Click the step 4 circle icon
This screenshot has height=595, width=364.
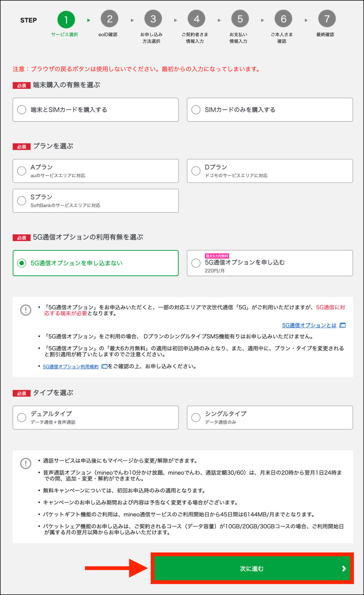click(x=196, y=19)
